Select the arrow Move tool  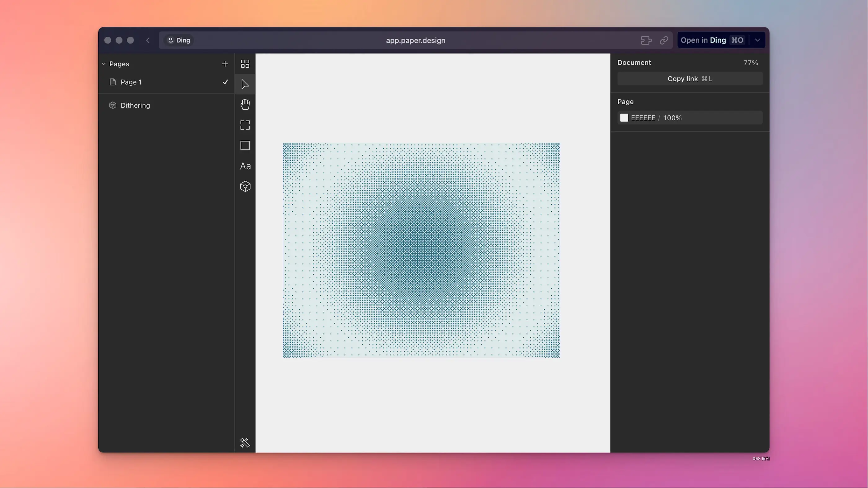click(x=245, y=84)
